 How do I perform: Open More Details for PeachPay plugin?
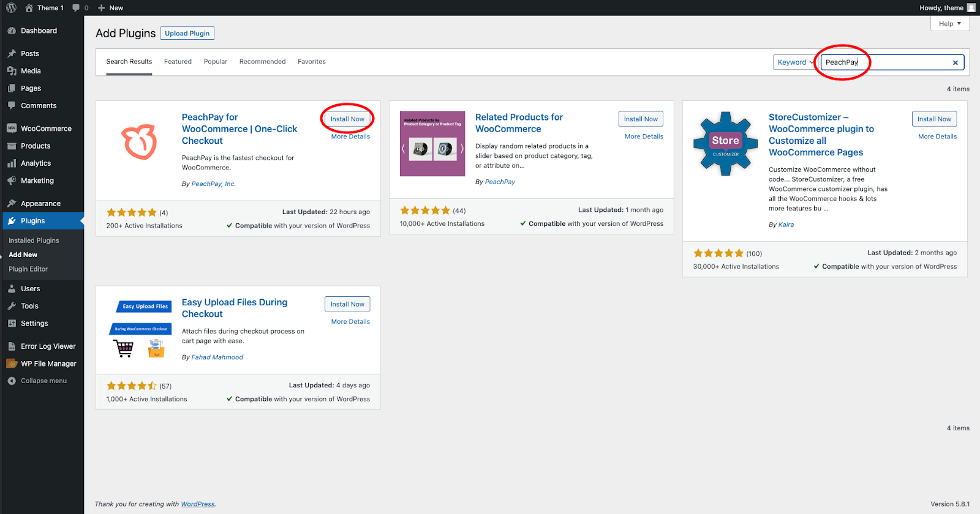[x=350, y=136]
